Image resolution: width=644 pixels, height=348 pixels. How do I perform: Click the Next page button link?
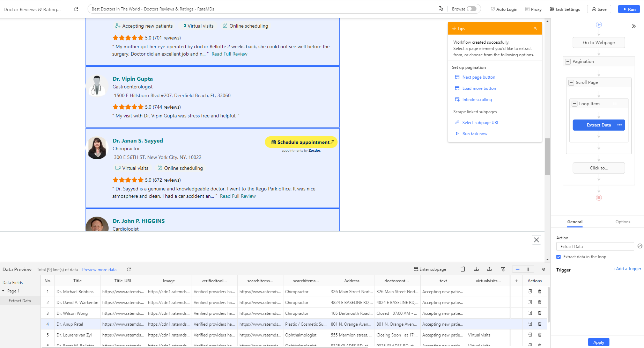(x=479, y=77)
